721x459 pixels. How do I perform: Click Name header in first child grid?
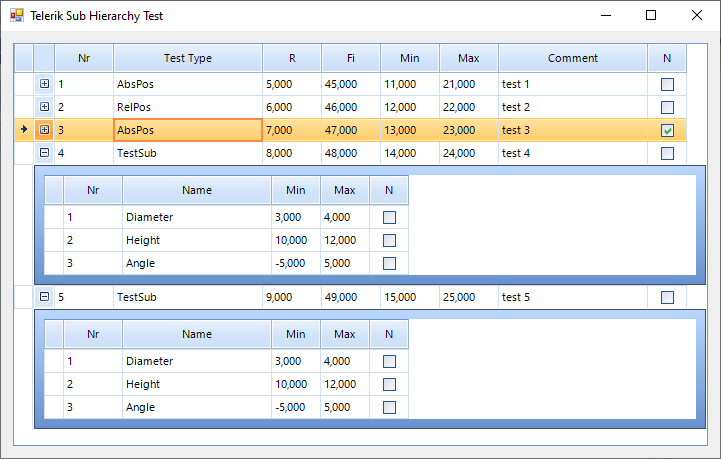(x=197, y=190)
